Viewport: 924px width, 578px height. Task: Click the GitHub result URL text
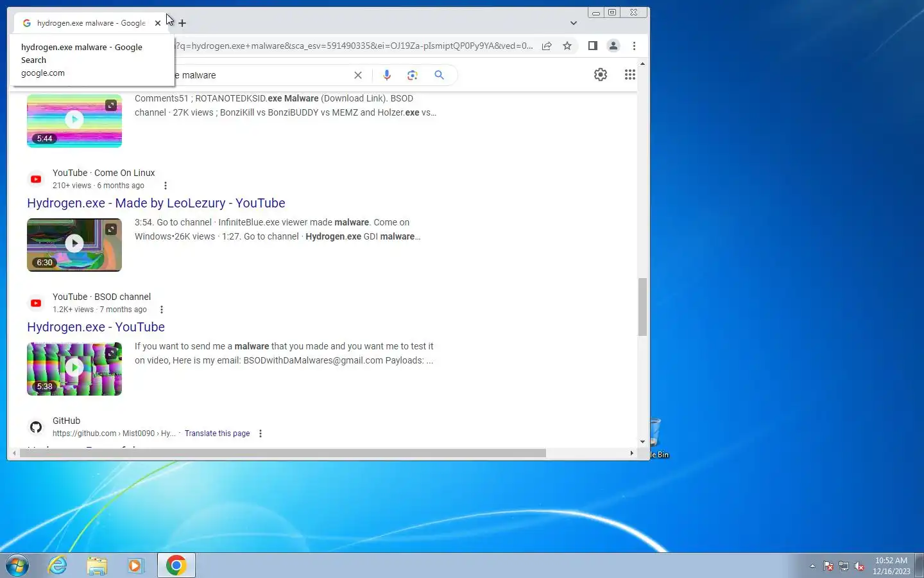click(x=114, y=433)
